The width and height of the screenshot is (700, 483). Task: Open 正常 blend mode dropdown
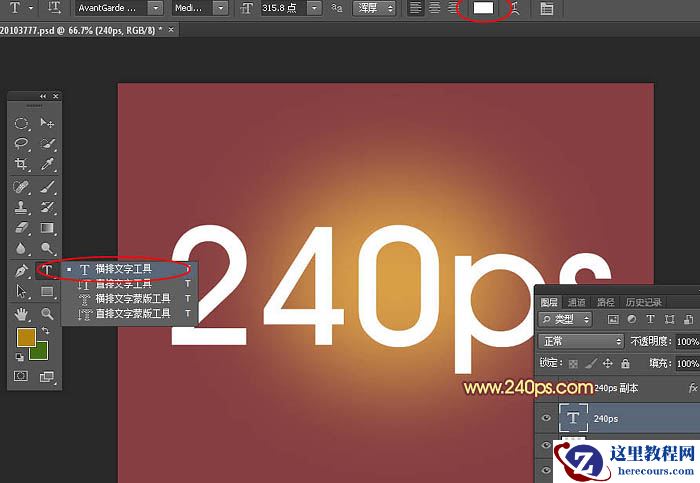[x=581, y=341]
